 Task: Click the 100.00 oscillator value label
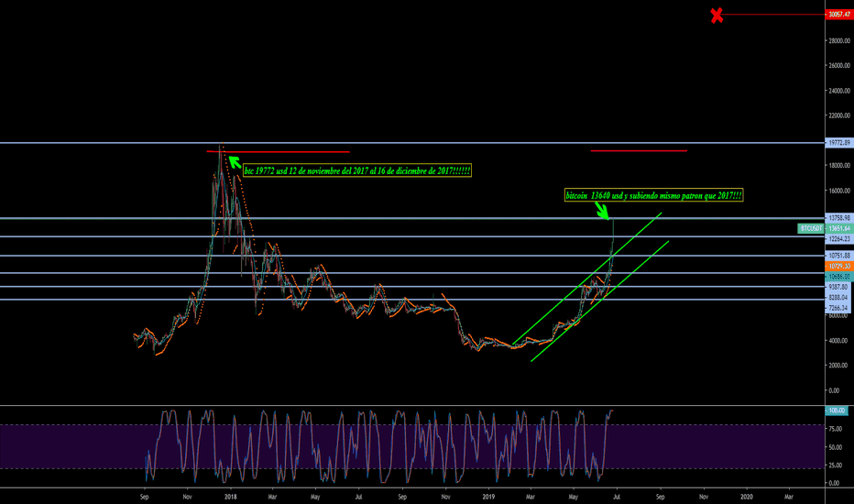coord(837,411)
